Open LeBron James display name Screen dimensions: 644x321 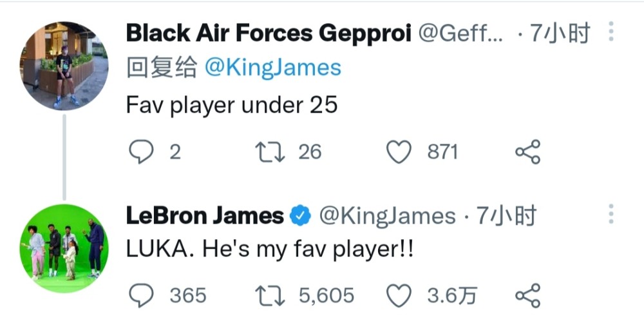[x=205, y=215]
